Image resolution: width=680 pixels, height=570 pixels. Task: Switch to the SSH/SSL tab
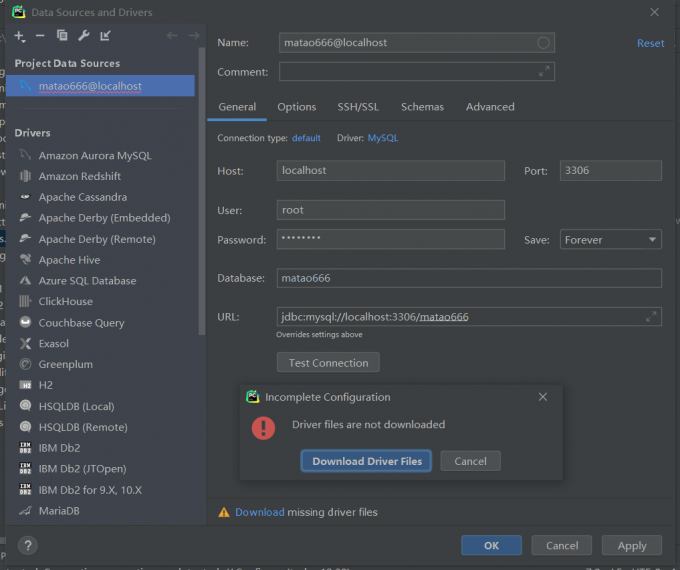click(x=358, y=107)
